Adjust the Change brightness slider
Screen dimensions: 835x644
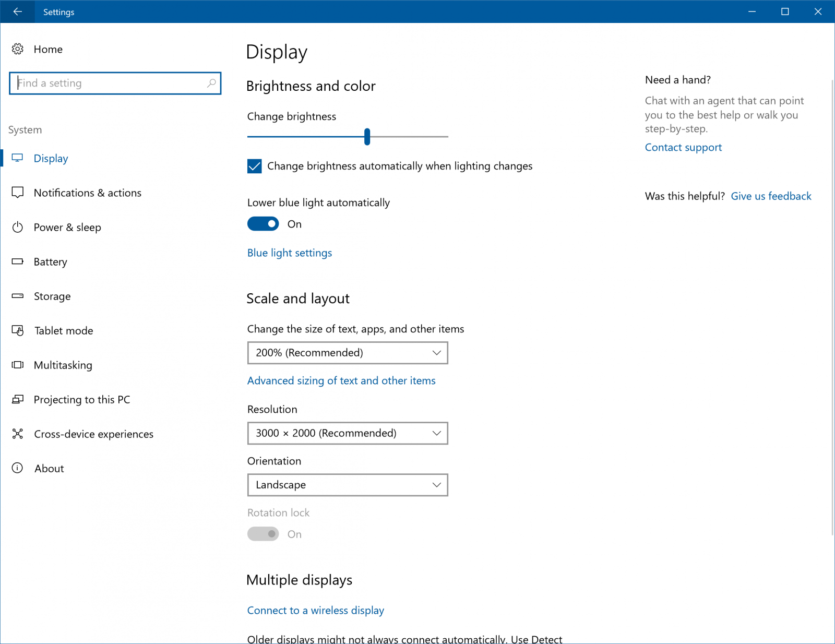click(367, 137)
